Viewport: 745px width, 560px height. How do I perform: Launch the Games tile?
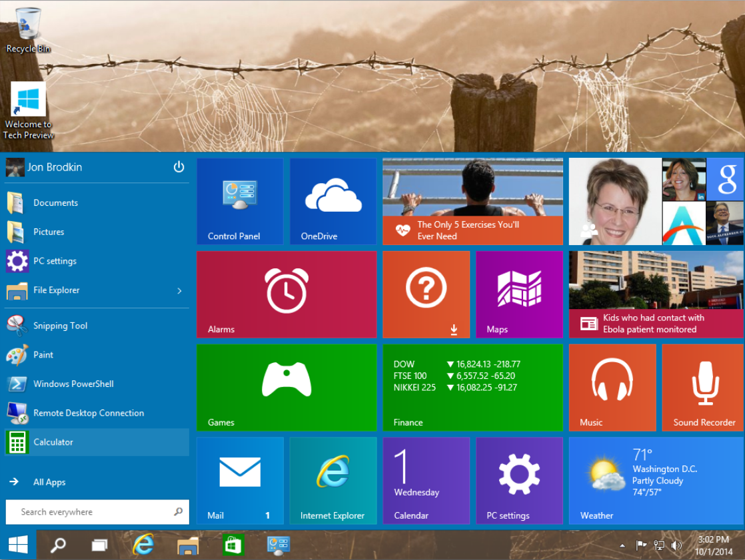(x=287, y=388)
